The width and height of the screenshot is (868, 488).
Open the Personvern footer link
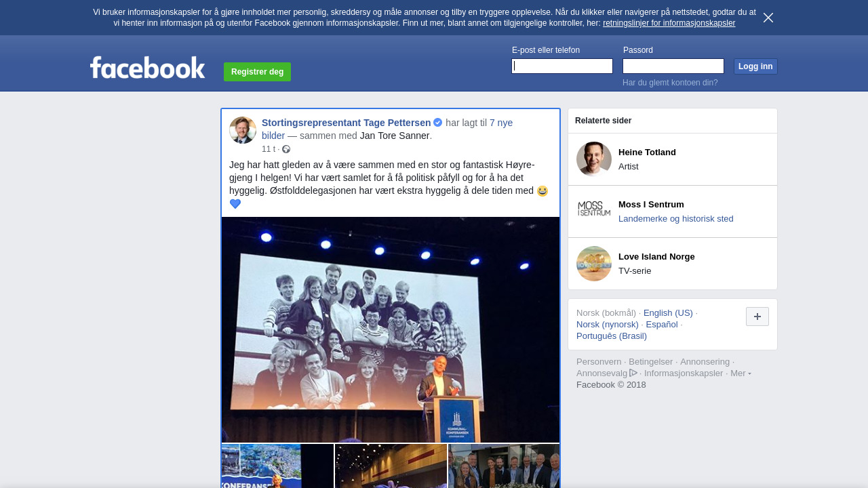click(x=599, y=362)
